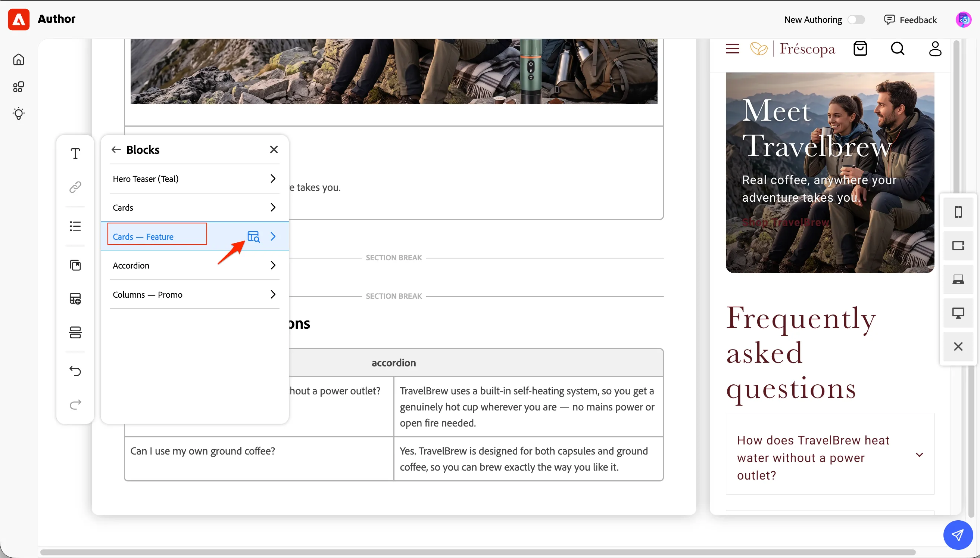Screen dimensions: 980x558
Task: Switch preview to laptop view
Action: pos(958,279)
